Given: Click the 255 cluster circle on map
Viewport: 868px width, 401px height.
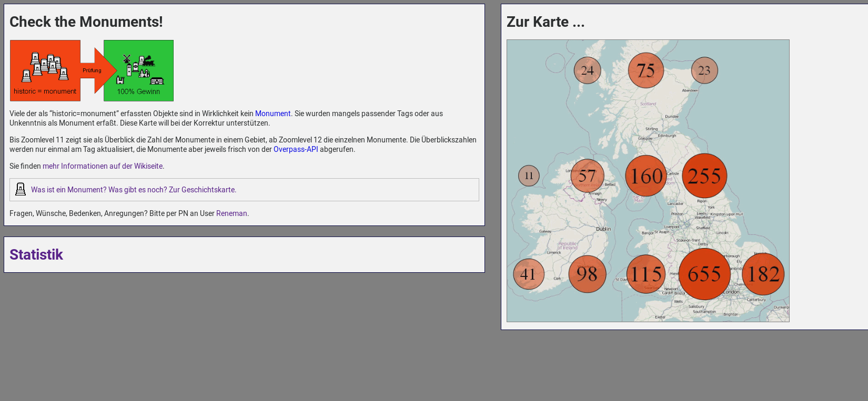Looking at the screenshot, I should click(x=704, y=176).
